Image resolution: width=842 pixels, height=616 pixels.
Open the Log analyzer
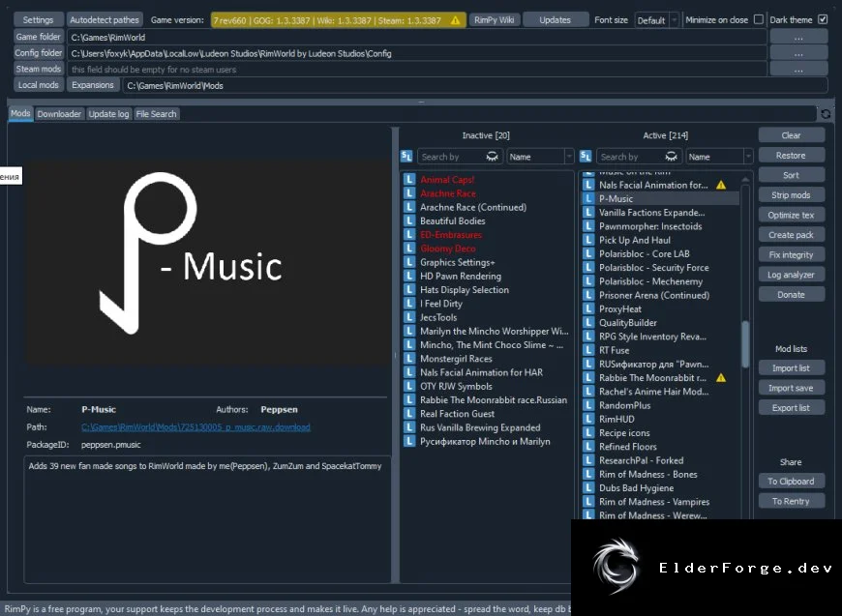point(792,275)
